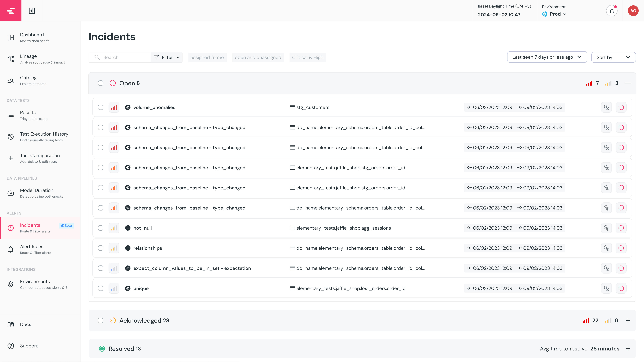Check the volume_anomalies incident checkbox
The image size is (644, 362).
coord(101,107)
